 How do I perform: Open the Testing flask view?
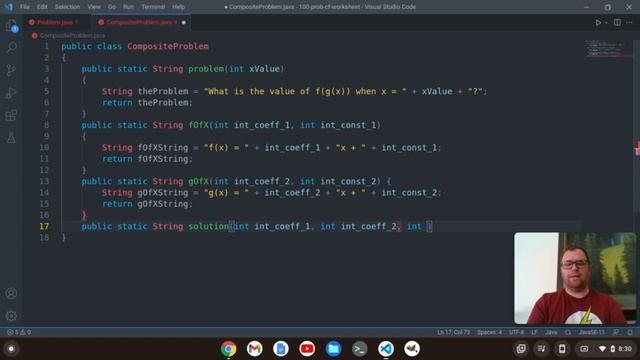[x=11, y=138]
